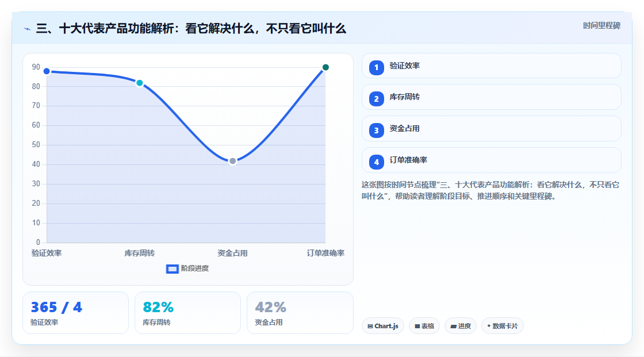
Task: Select the Chart.js tag
Action: coord(383,326)
